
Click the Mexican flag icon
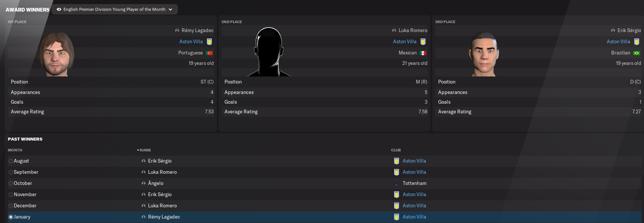(x=423, y=53)
